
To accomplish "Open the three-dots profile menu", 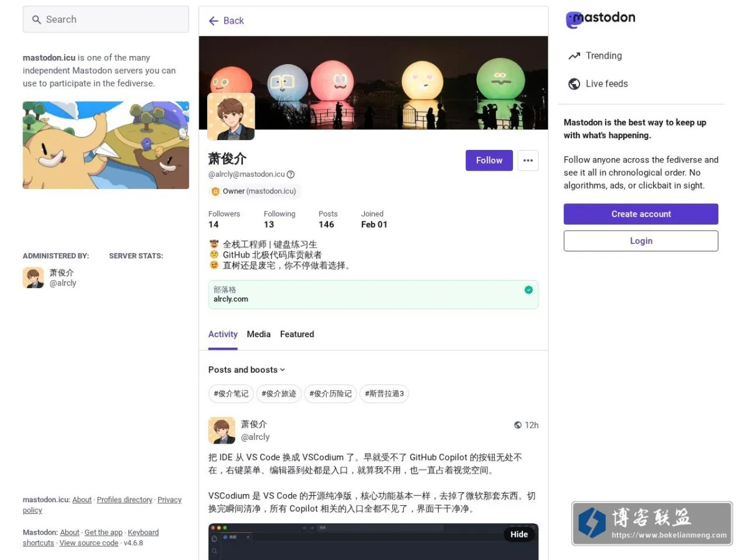I will tap(528, 161).
